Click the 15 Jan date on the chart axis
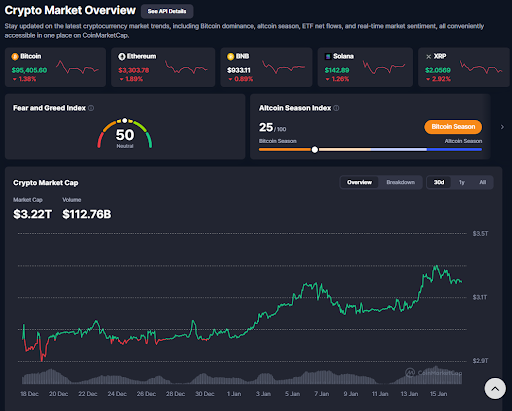This screenshot has height=411, width=512. 438,394
